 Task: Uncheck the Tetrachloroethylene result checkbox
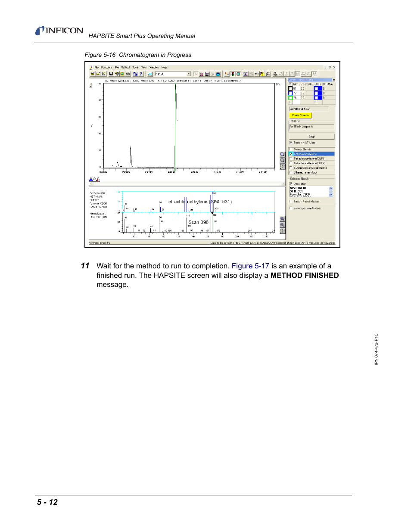[x=291, y=154]
